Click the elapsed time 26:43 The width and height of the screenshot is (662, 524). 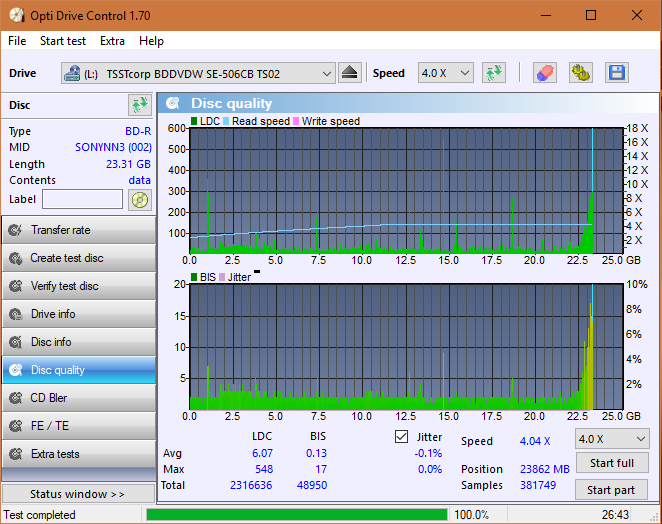[x=615, y=515]
